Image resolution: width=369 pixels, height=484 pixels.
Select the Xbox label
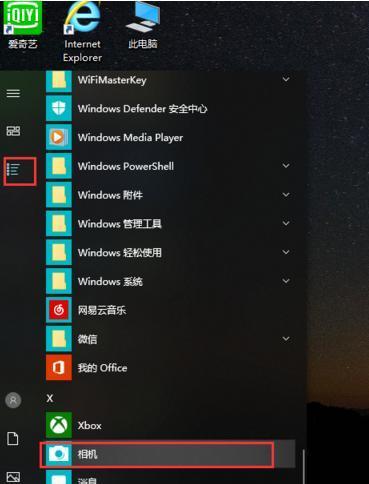coord(89,426)
